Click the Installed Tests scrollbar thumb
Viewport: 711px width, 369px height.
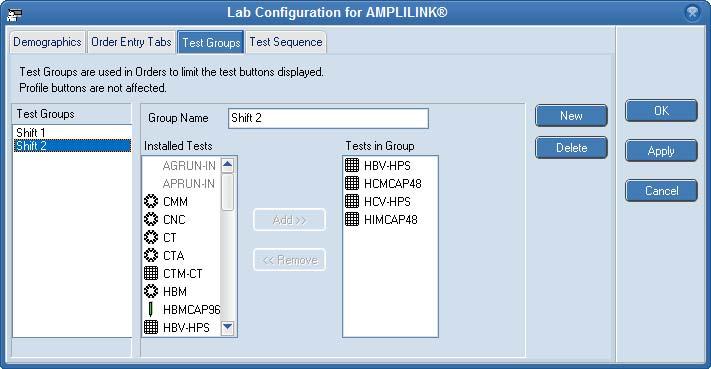(x=227, y=192)
